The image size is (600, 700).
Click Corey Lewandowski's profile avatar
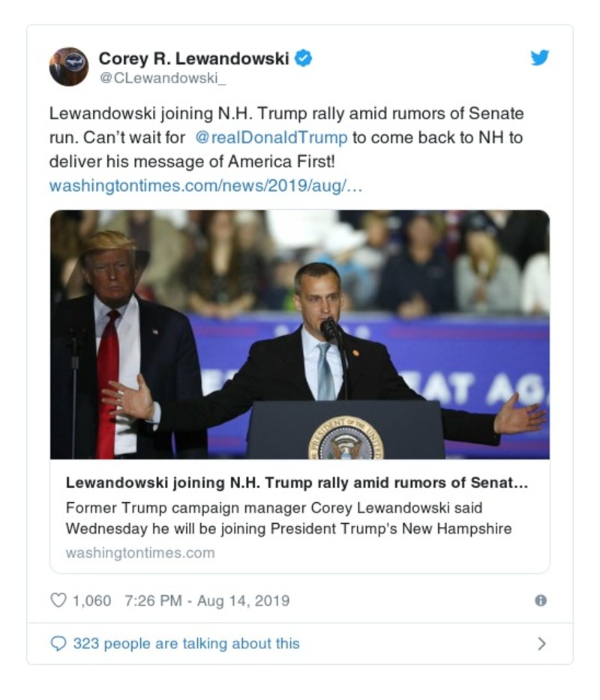pos(70,64)
